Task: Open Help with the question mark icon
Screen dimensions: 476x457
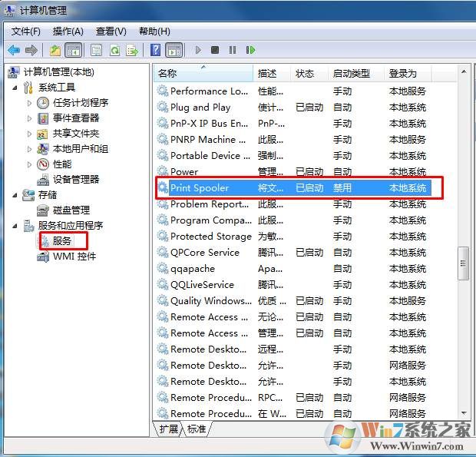Action: tap(155, 50)
